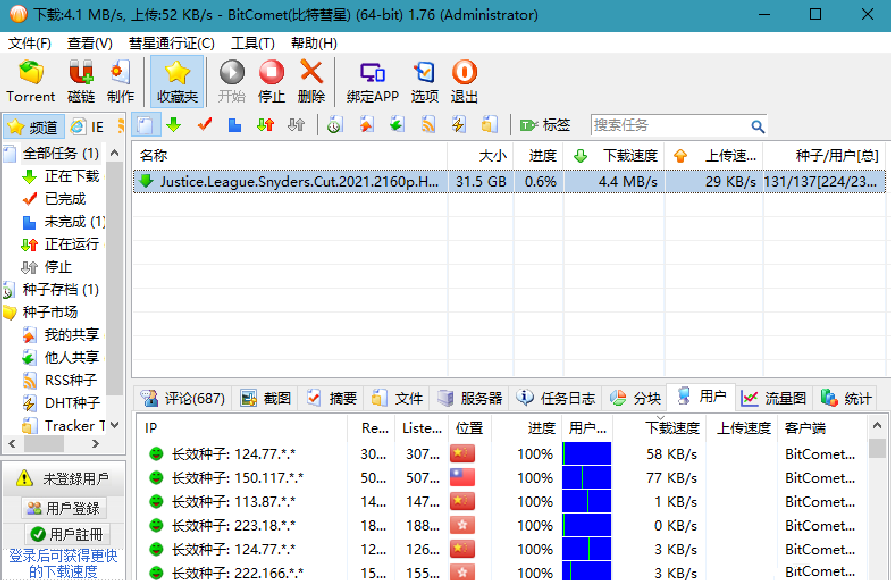Open the 标签 tags button
This screenshot has height=580, width=891.
click(544, 124)
